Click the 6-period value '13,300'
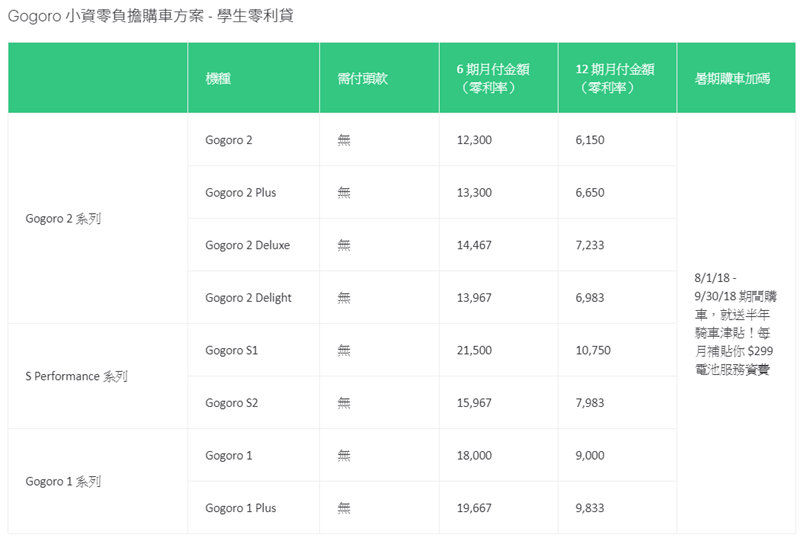This screenshot has width=800, height=541. click(x=474, y=192)
